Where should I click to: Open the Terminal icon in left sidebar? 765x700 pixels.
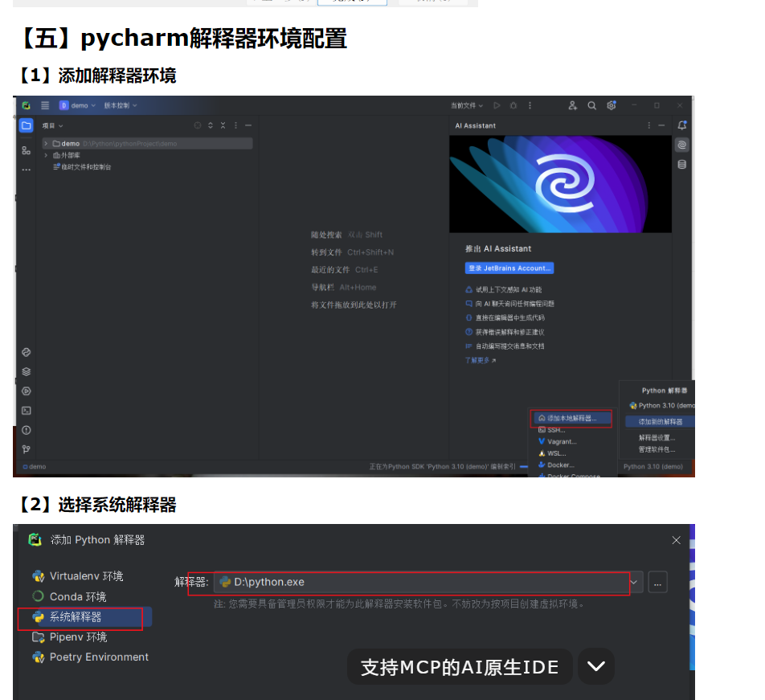27,411
